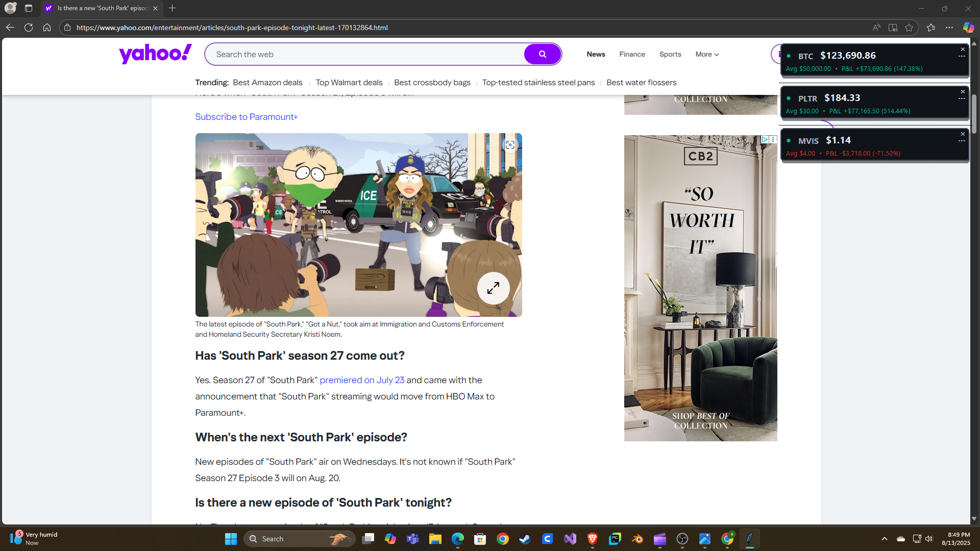Viewport: 980px width, 551px height.
Task: Open the premiered on July 23 link
Action: [x=362, y=380]
